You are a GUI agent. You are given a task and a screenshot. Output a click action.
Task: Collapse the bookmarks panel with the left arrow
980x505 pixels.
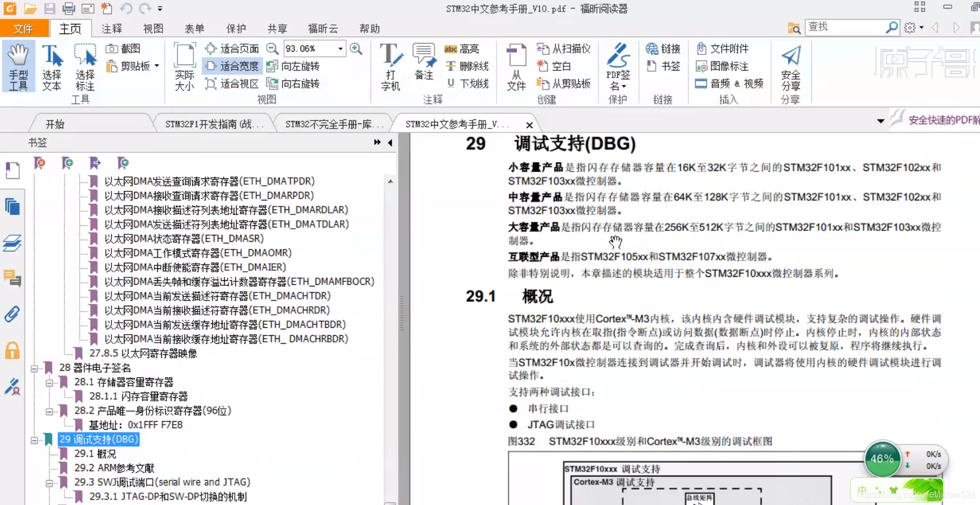390,143
